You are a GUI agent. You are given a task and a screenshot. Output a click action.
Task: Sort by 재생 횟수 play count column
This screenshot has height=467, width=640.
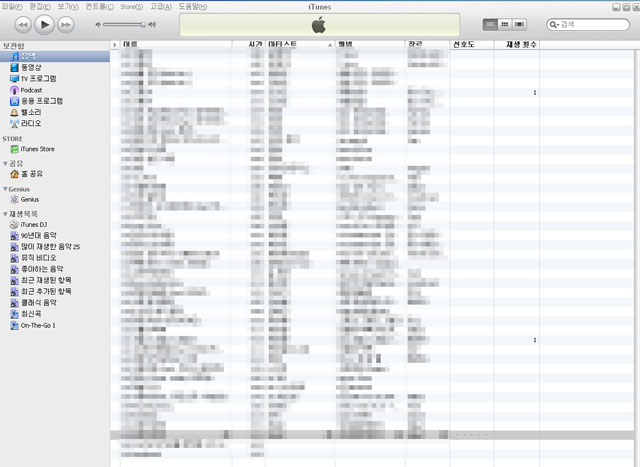click(x=517, y=44)
